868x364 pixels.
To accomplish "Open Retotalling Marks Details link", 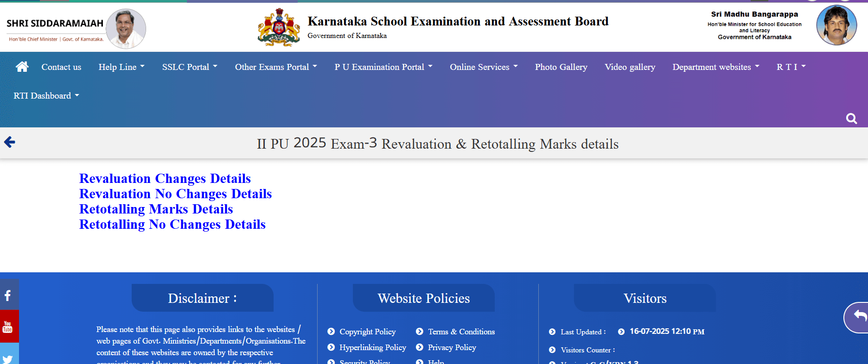I will pyautogui.click(x=156, y=209).
